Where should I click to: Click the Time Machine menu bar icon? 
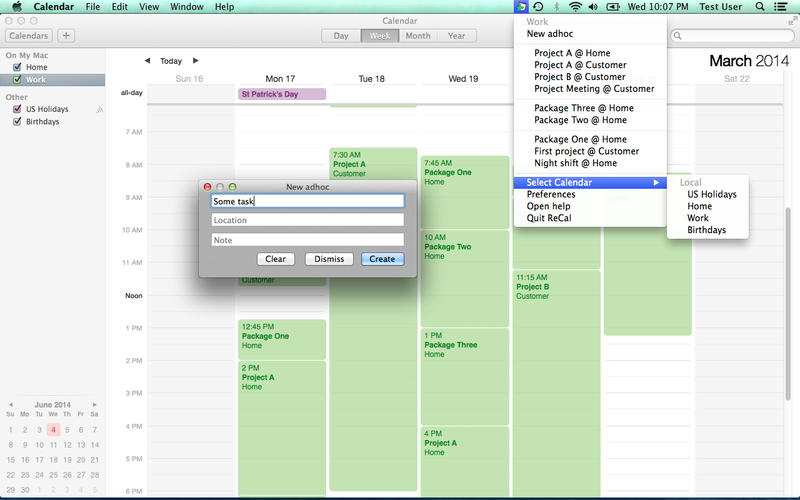click(x=538, y=7)
